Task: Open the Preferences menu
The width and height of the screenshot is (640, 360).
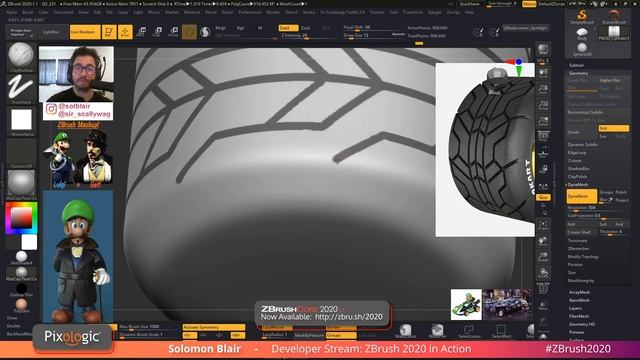Action: (250, 12)
